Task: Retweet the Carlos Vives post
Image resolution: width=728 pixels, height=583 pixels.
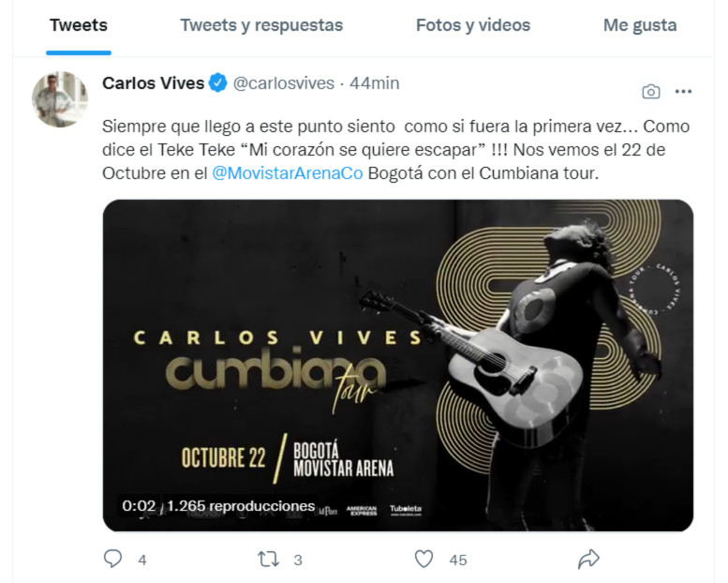Action: pos(268,559)
